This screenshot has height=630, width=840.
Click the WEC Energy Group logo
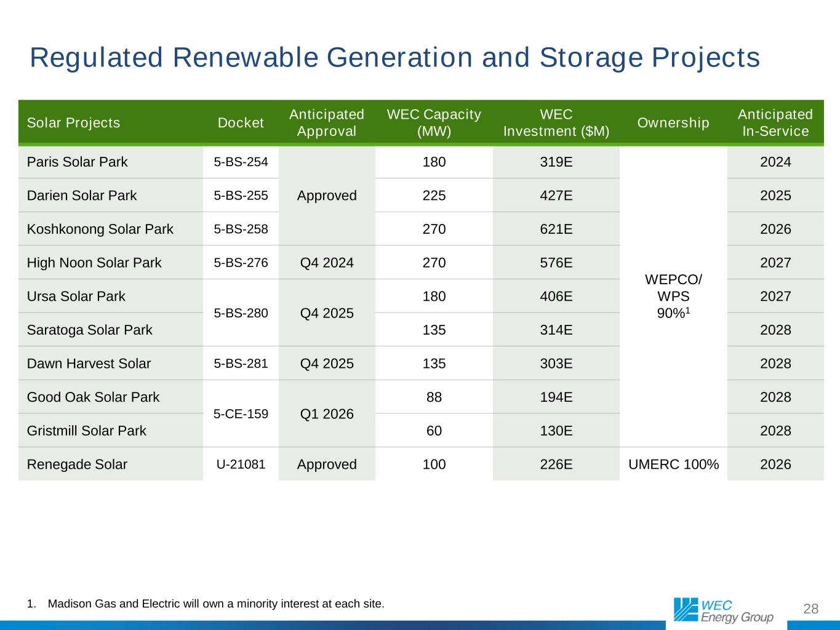tap(724, 609)
